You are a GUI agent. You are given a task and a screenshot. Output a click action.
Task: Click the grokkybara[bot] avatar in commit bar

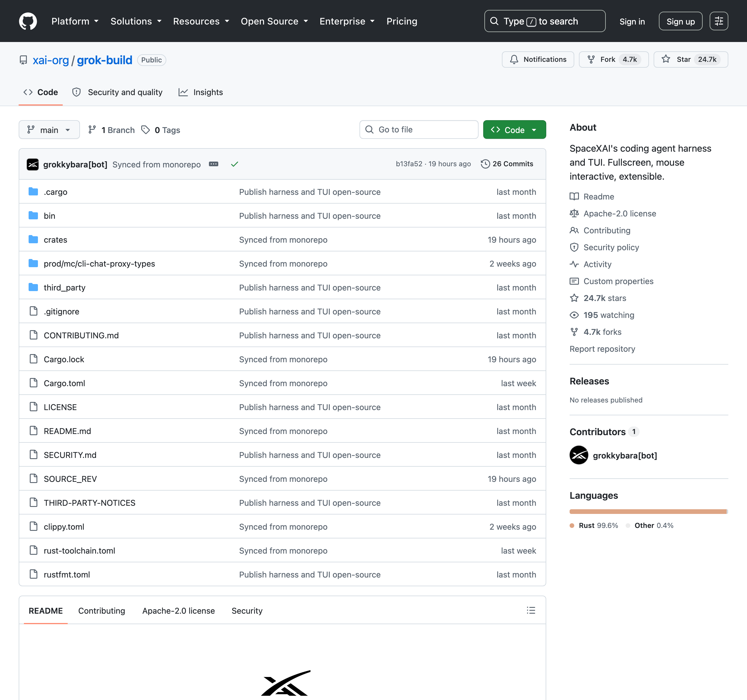point(33,164)
